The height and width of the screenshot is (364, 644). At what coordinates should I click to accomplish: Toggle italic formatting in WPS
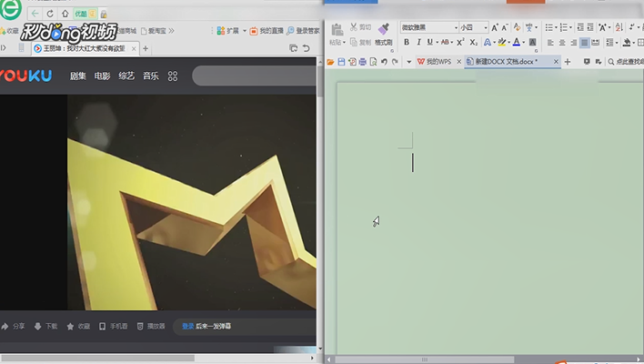click(x=418, y=42)
